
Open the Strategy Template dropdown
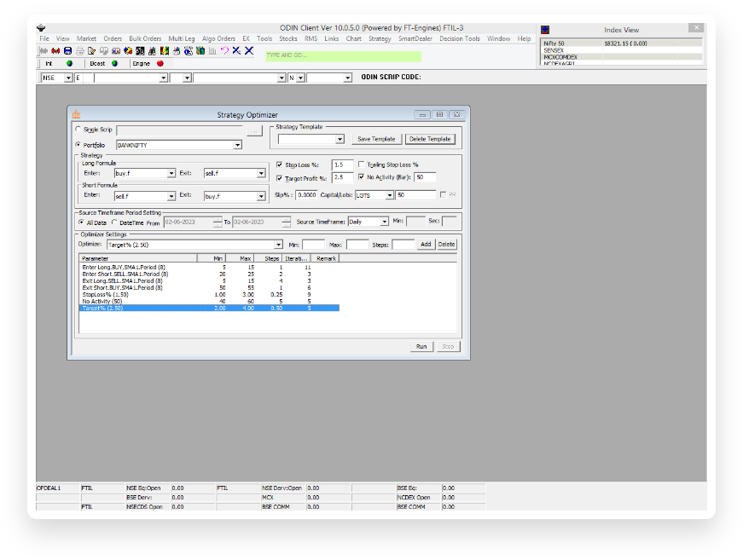click(x=340, y=139)
